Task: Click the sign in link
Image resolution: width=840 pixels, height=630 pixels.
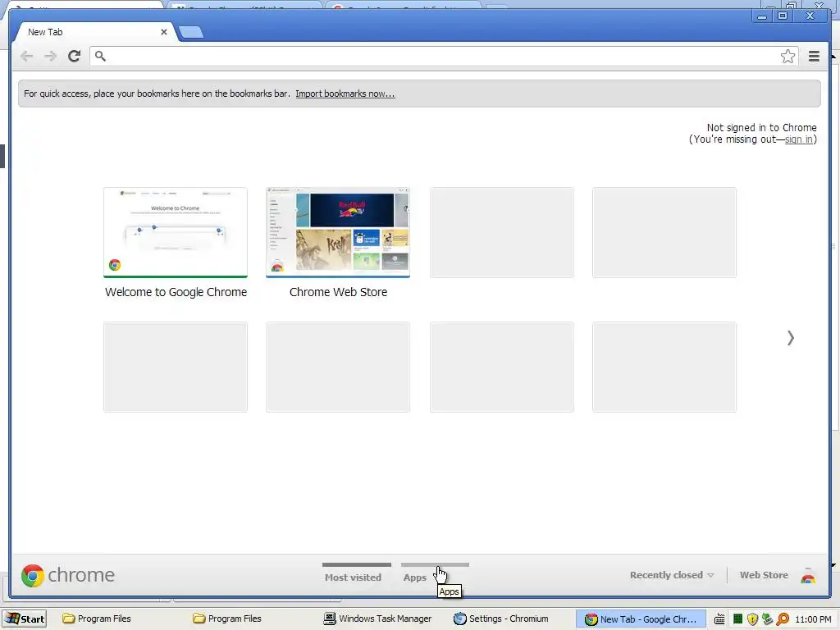Action: pos(798,139)
